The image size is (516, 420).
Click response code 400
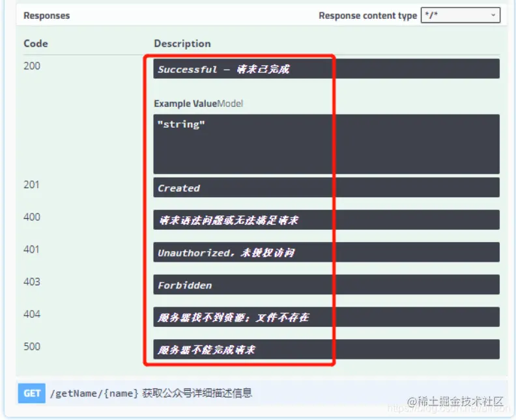pyautogui.click(x=32, y=217)
